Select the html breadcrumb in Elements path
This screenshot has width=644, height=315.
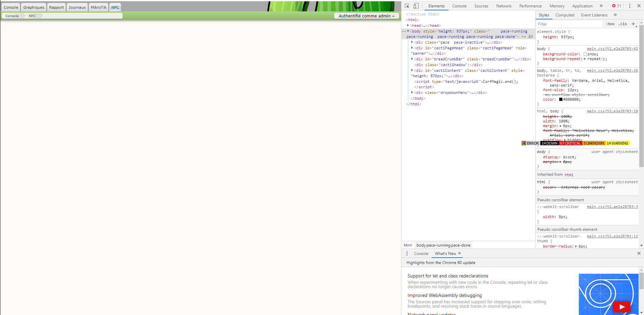(408, 245)
